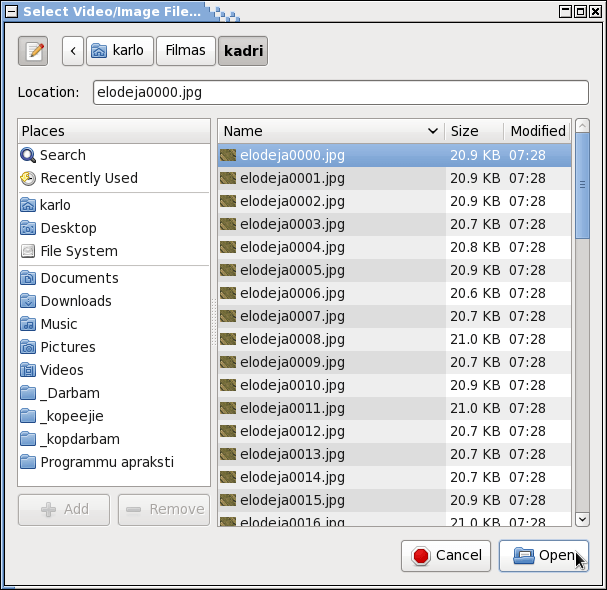
Task: Open the Videos bookmark
Action: [114, 370]
